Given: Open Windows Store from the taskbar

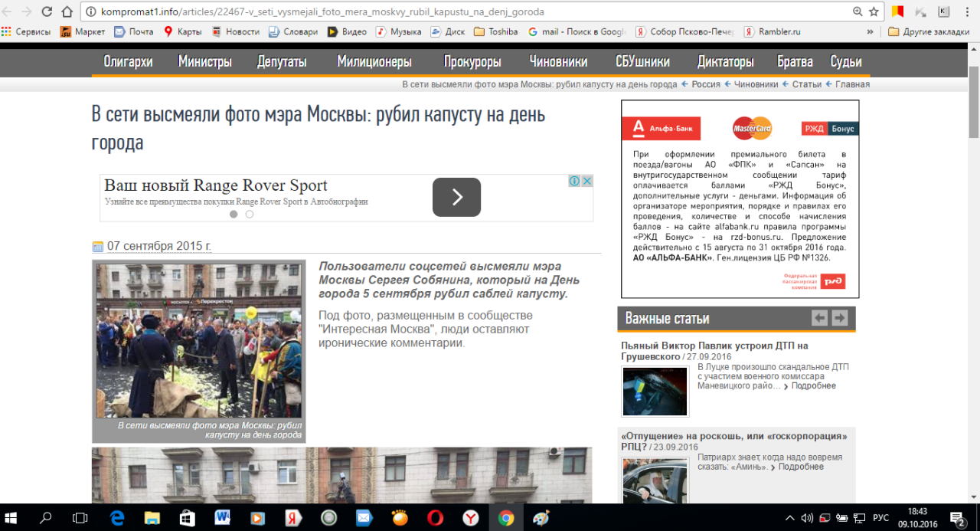Looking at the screenshot, I should (188, 517).
